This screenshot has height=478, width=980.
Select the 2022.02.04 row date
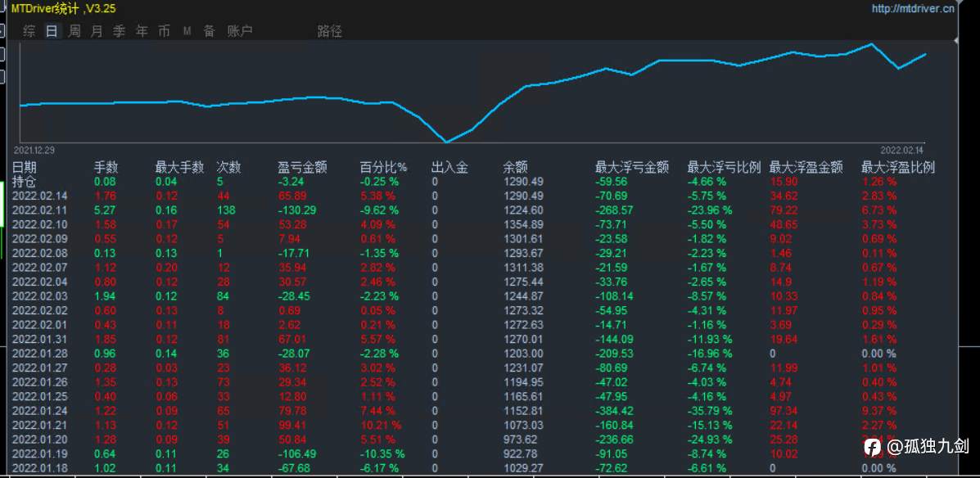coord(38,282)
